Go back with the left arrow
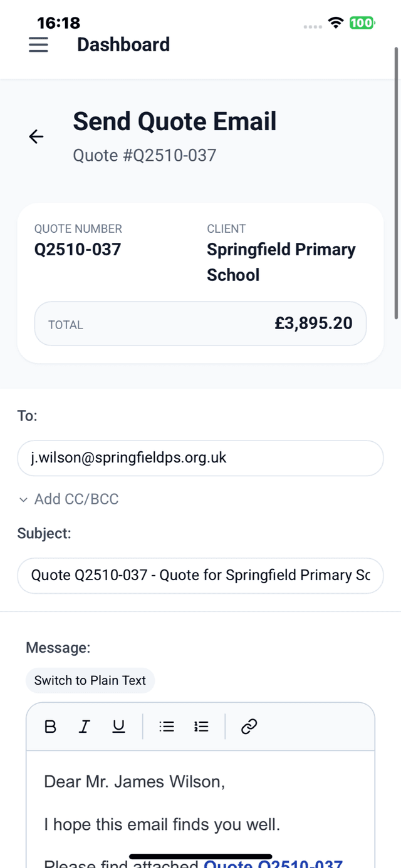Image resolution: width=401 pixels, height=868 pixels. (x=36, y=136)
